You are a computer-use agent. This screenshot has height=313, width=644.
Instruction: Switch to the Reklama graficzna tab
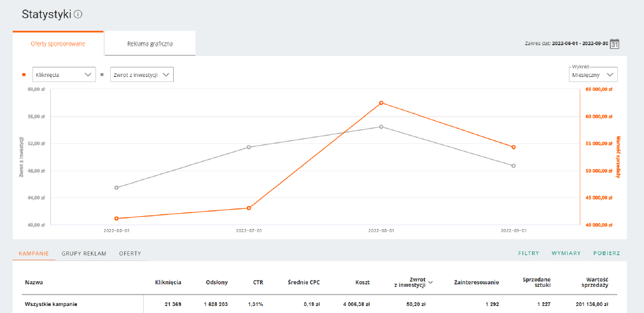(x=150, y=44)
